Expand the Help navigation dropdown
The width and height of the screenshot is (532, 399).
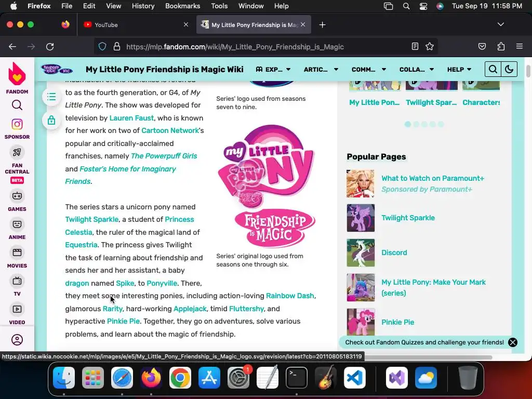pyautogui.click(x=459, y=69)
